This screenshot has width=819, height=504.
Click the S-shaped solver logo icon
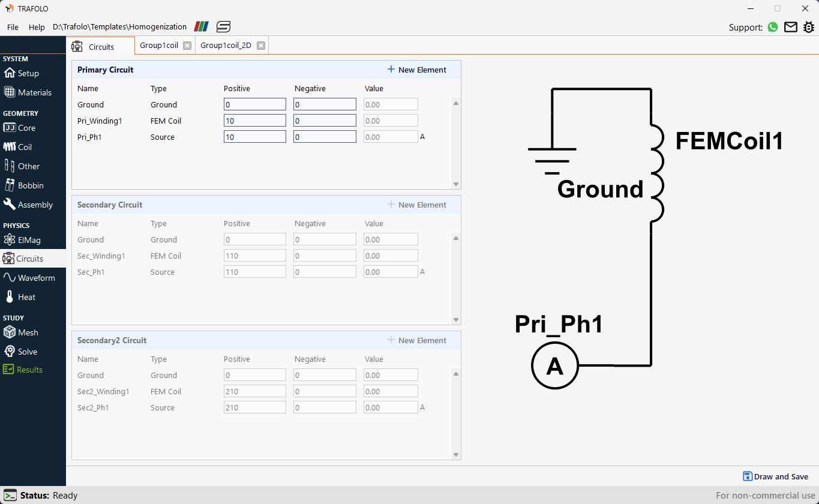(x=224, y=26)
